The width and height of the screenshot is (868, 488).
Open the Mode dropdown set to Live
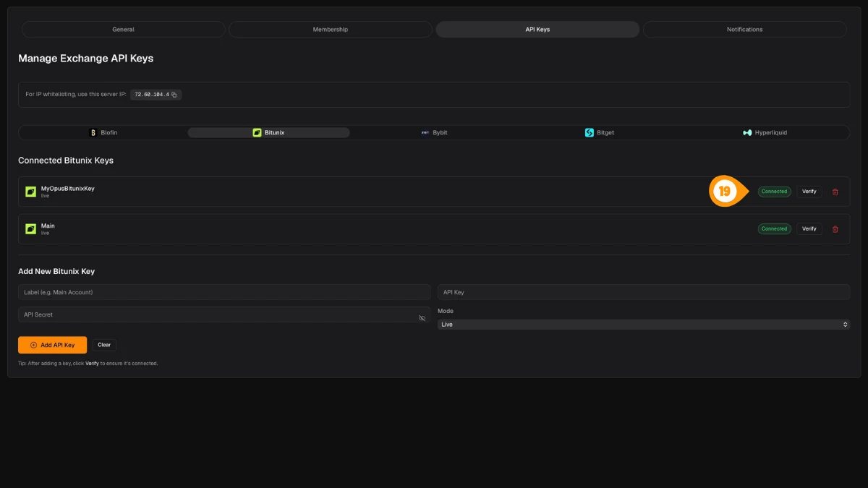[x=644, y=325]
